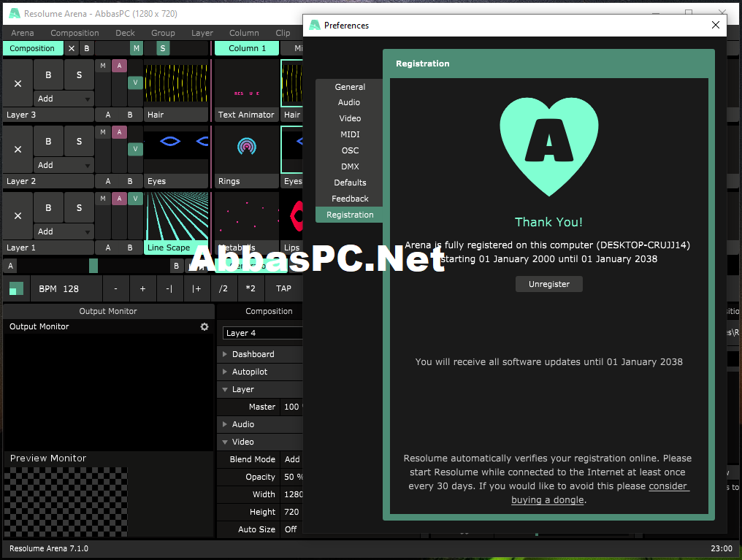Trigger the Metaballs clip thumbnail
This screenshot has width=742, height=560.
[246, 215]
